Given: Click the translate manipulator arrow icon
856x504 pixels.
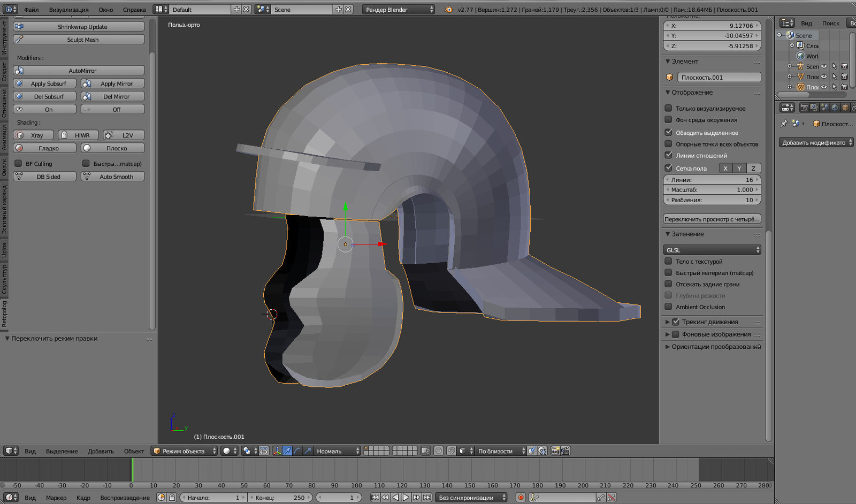Looking at the screenshot, I should (x=287, y=451).
